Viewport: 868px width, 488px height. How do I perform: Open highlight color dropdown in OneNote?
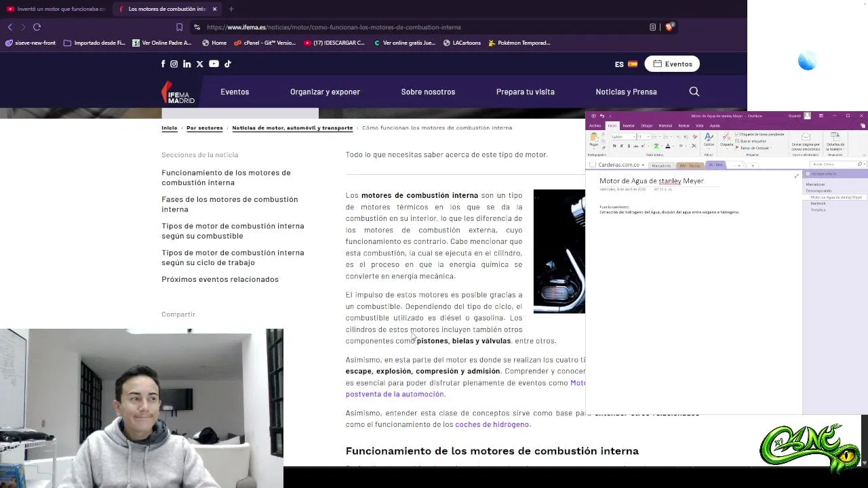pyautogui.click(x=662, y=146)
